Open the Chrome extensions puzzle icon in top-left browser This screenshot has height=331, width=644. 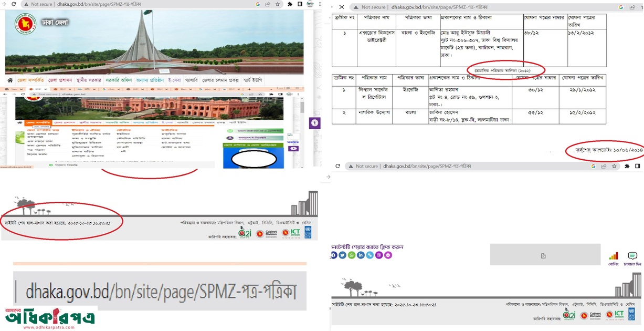(290, 4)
